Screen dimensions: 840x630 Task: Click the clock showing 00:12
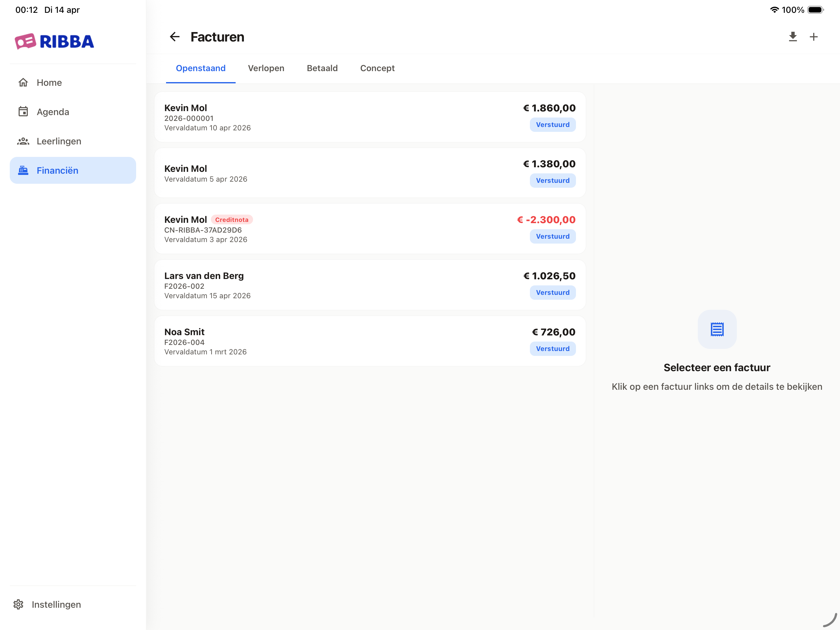(x=27, y=10)
